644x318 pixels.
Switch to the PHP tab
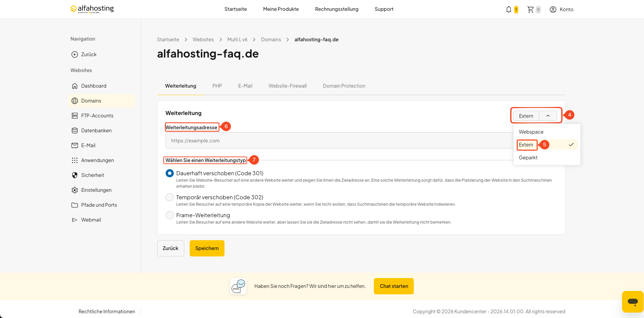217,86
